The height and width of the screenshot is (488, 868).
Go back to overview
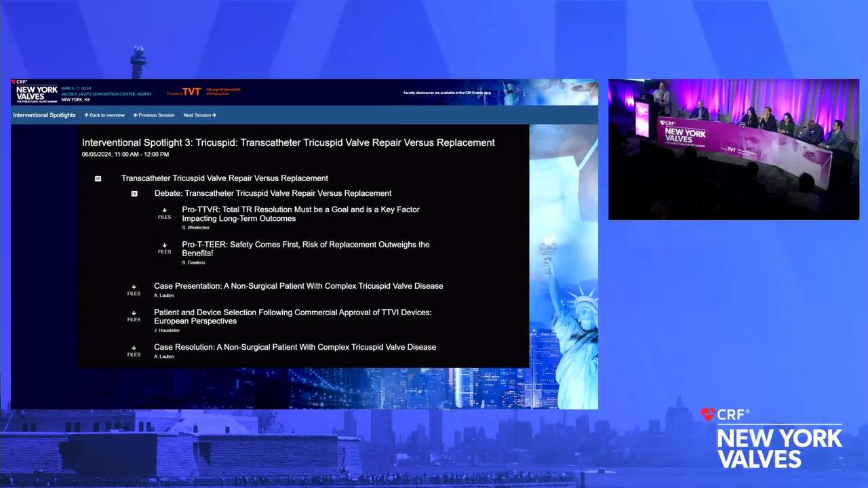pyautogui.click(x=104, y=115)
